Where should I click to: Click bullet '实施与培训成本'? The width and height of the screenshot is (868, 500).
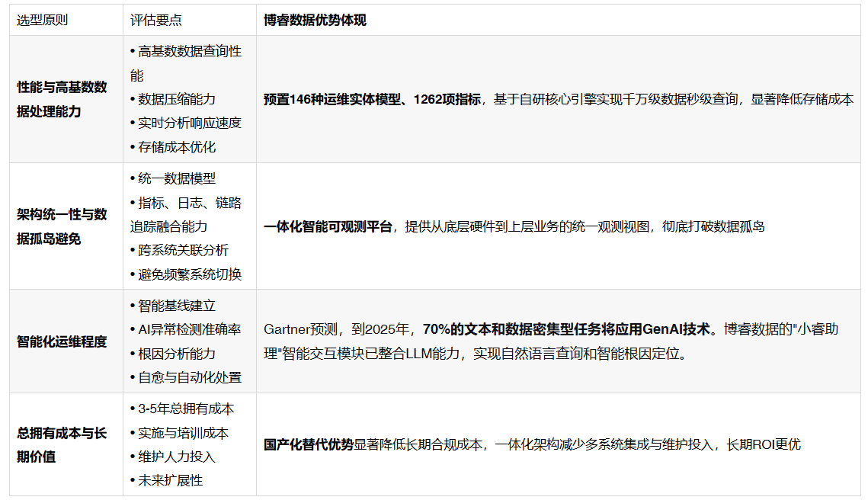pos(179,433)
